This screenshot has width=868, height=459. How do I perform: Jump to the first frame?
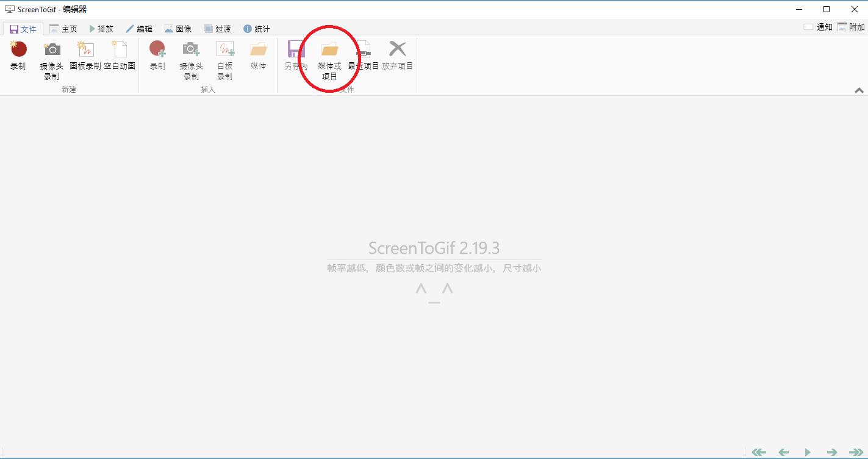(759, 452)
